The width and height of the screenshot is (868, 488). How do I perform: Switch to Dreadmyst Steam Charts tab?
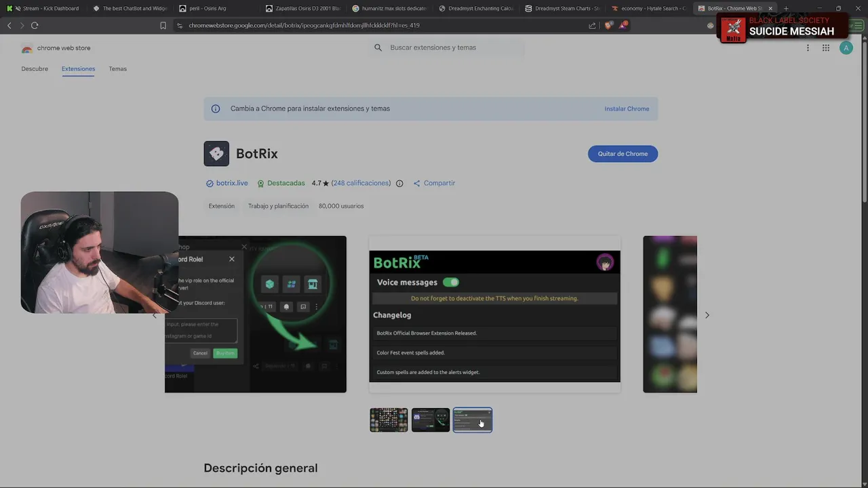[563, 8]
